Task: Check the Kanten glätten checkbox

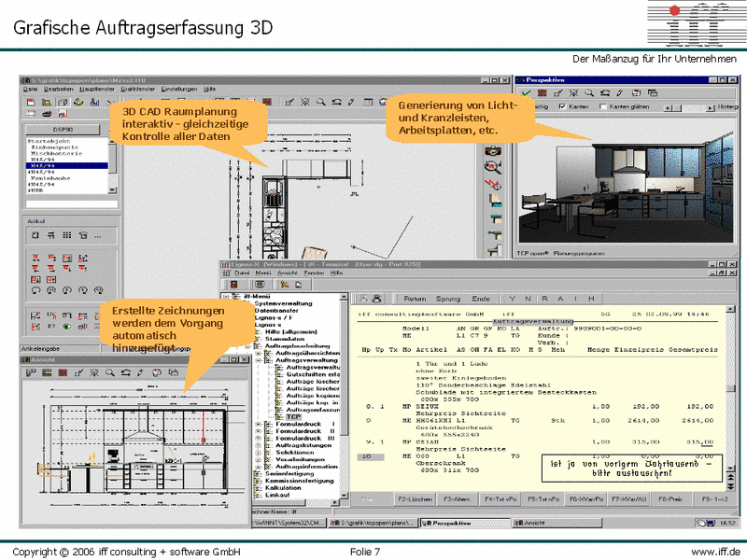Action: pyautogui.click(x=603, y=106)
